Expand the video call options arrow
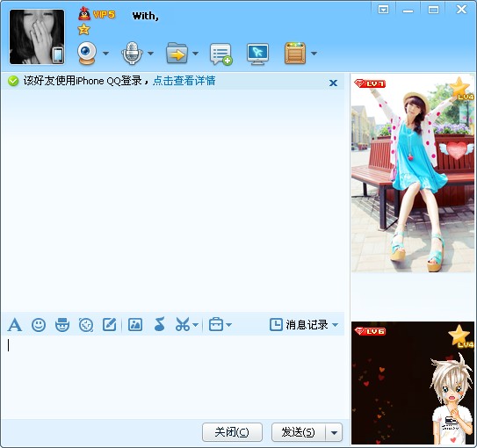 click(x=105, y=54)
